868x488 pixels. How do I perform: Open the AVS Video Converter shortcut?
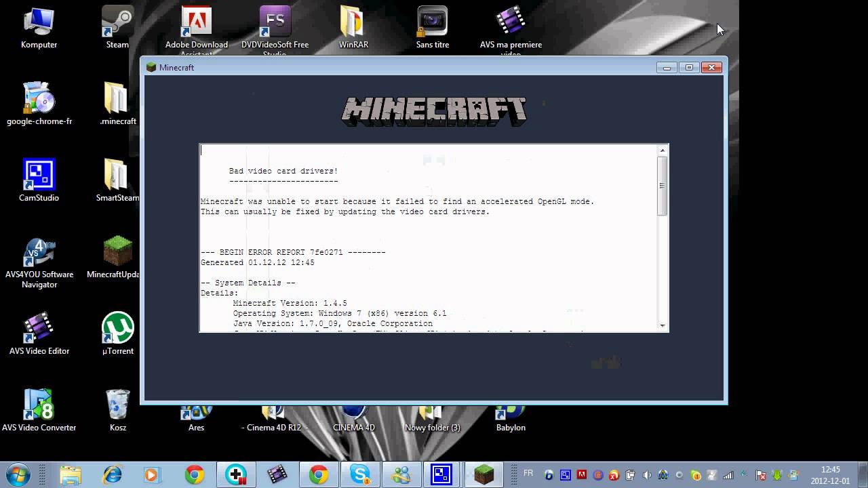pos(39,410)
